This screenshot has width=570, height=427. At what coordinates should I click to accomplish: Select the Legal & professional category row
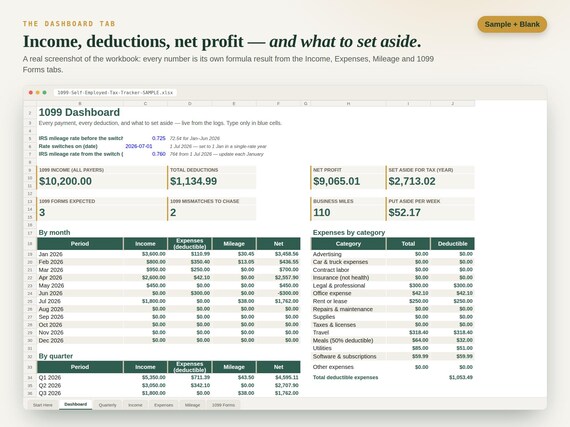(x=393, y=286)
